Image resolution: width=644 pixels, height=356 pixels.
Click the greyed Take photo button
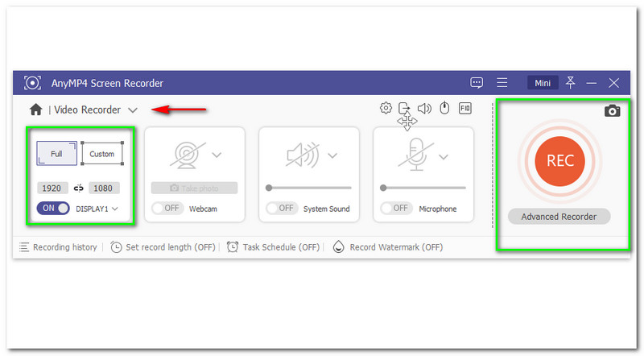click(x=194, y=188)
